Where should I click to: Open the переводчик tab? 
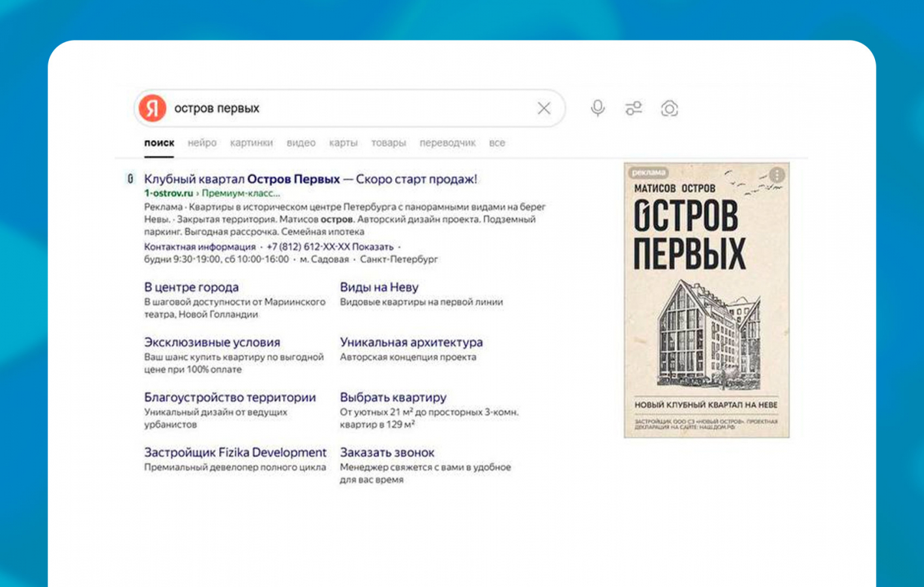pyautogui.click(x=447, y=143)
